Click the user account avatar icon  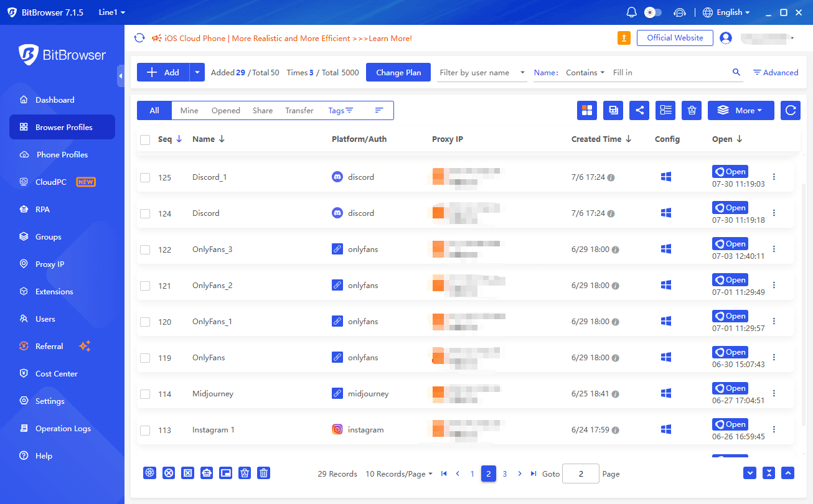pyautogui.click(x=725, y=38)
